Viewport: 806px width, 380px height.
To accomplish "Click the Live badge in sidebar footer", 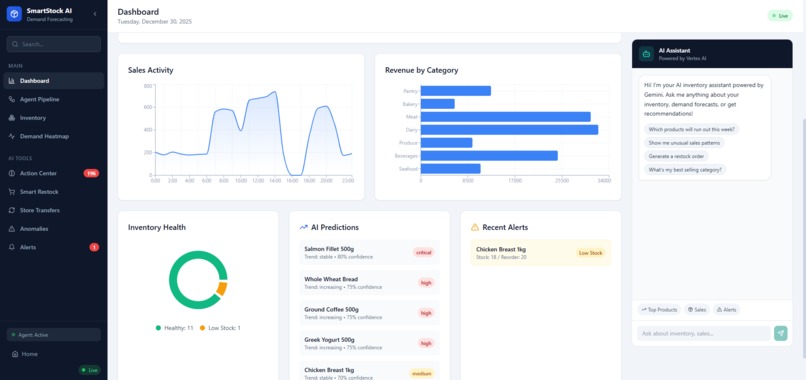I will tap(89, 370).
